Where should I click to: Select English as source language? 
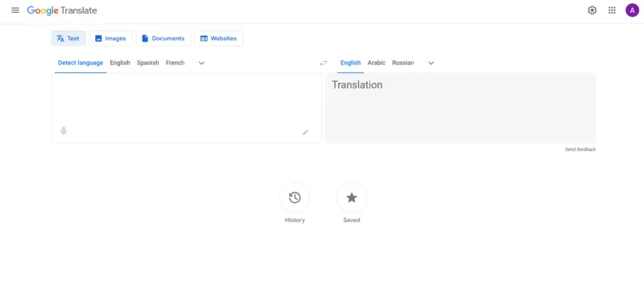pyautogui.click(x=120, y=63)
